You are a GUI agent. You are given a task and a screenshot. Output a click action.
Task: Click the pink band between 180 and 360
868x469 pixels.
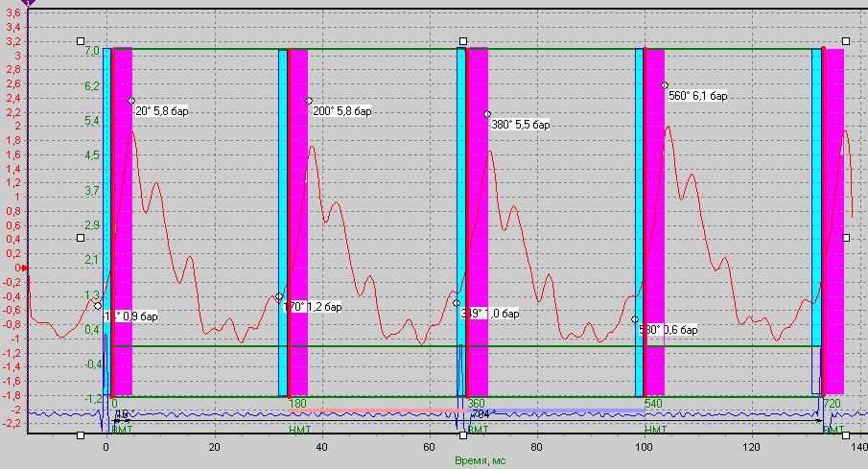[x=378, y=410]
